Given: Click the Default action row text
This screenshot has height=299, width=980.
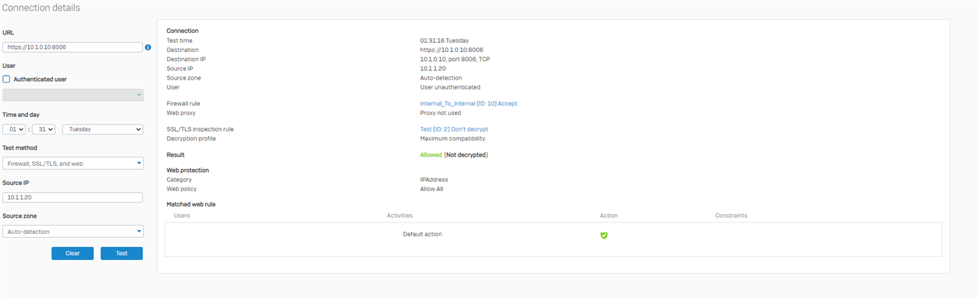Looking at the screenshot, I should coord(423,234).
